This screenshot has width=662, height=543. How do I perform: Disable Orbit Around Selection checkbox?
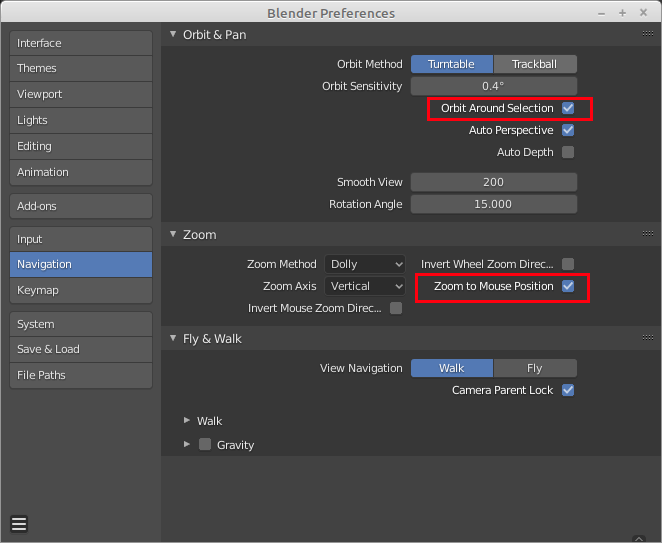tap(568, 108)
